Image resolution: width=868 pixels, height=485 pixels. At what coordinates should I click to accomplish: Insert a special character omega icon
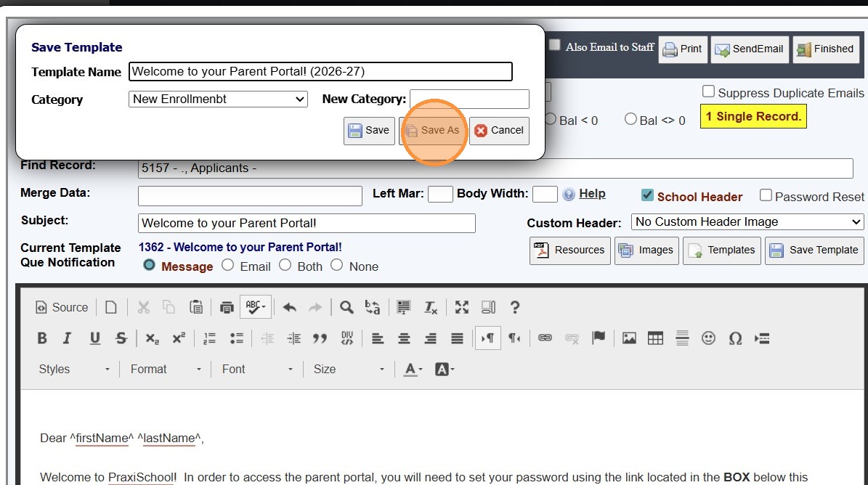coord(735,338)
